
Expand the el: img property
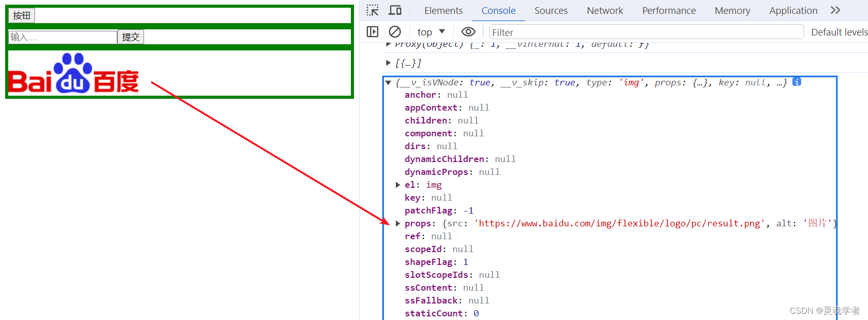[x=398, y=185]
